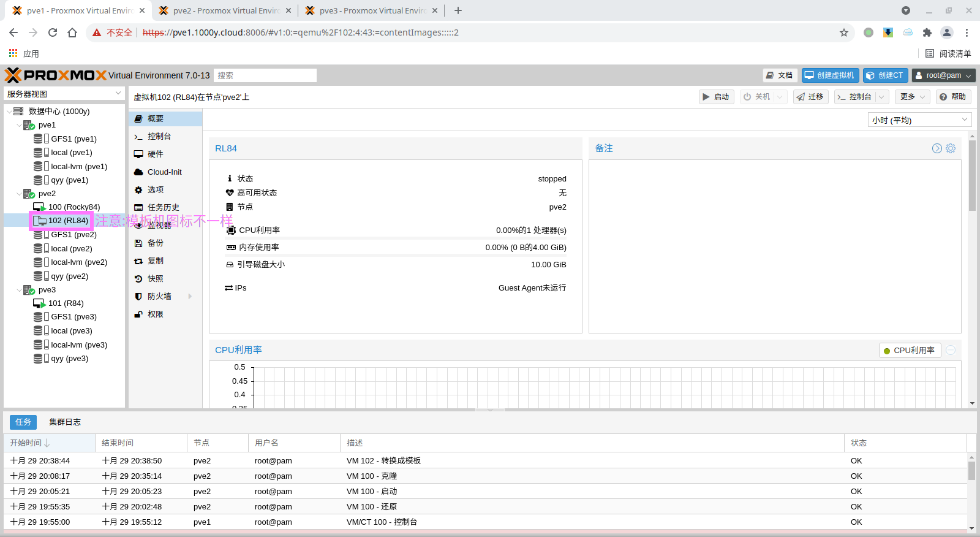Open the 小时 (平均) timeframe dropdown
Image resolution: width=980 pixels, height=537 pixels.
click(919, 120)
